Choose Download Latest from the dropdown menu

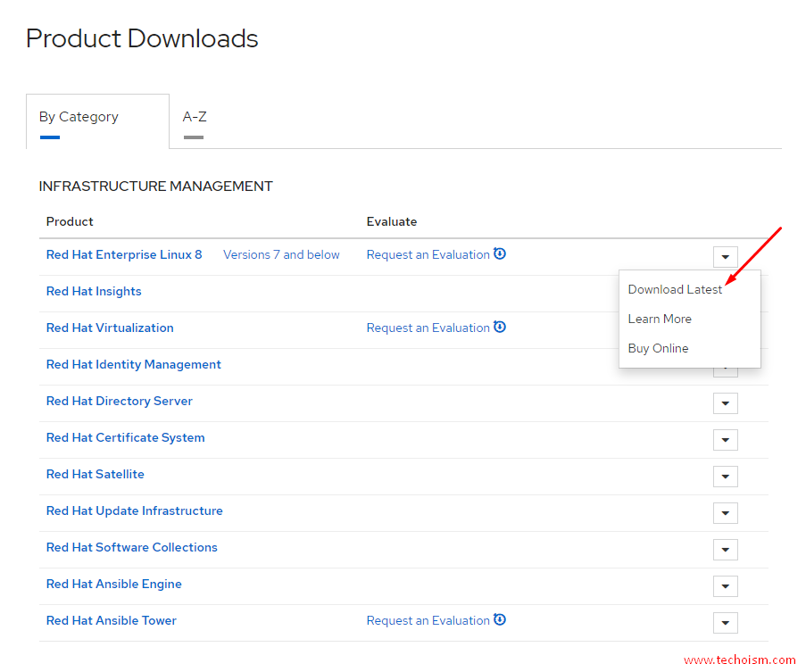pos(675,290)
